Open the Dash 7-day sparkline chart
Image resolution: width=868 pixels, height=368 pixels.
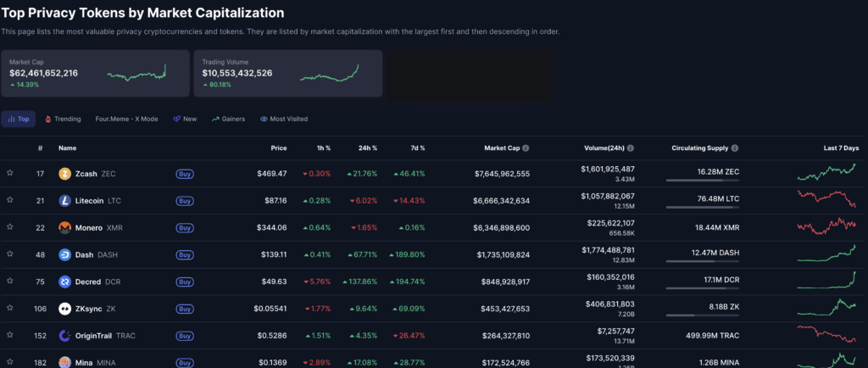(826, 253)
